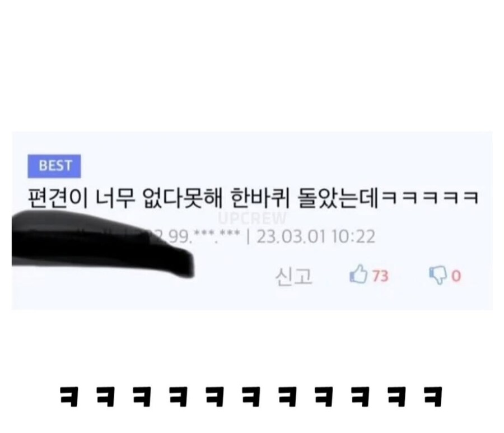Click the ㅋㅋㅋㅋㅋ at the comment's end

click(431, 197)
